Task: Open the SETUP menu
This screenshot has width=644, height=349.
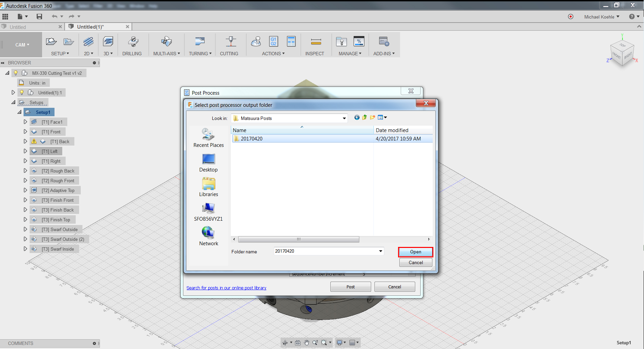Action: pos(60,54)
